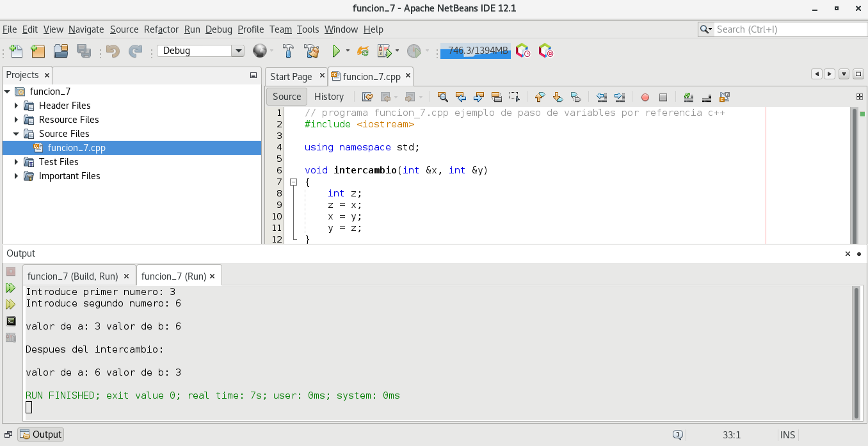Click the Debug Project toolbar icon

click(x=384, y=51)
